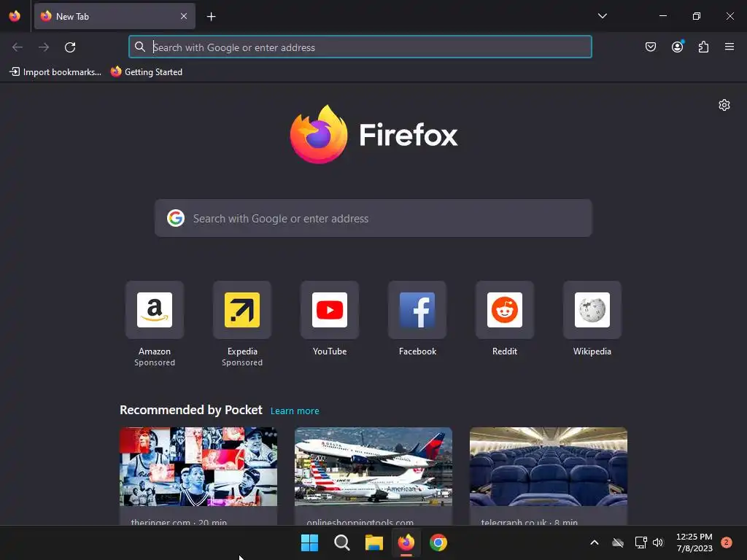
Task: Focus the center Google search box
Action: tap(373, 218)
